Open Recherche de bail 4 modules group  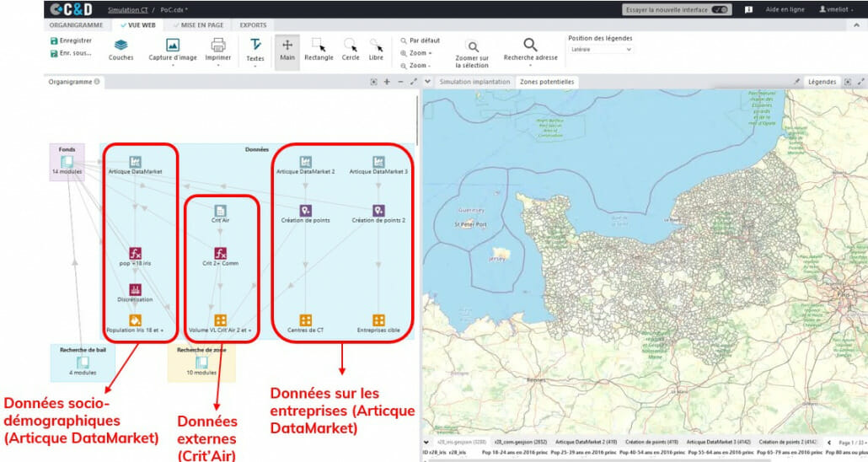(83, 363)
